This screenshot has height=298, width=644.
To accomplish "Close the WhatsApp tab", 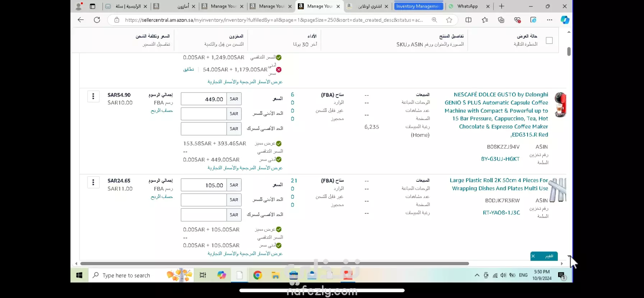I will click(x=488, y=6).
